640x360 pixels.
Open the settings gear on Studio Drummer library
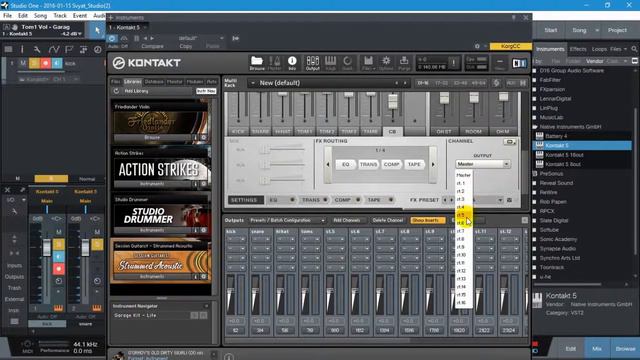click(204, 230)
